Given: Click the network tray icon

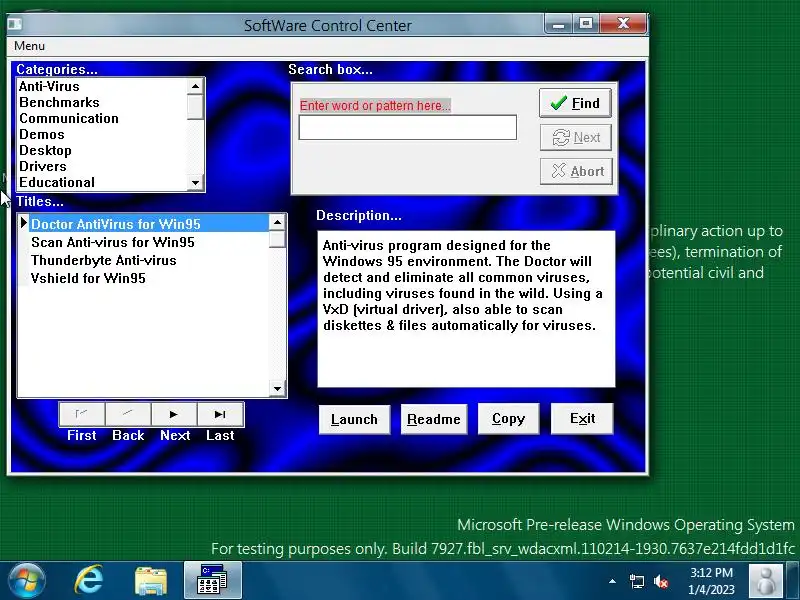Looking at the screenshot, I should 636,581.
